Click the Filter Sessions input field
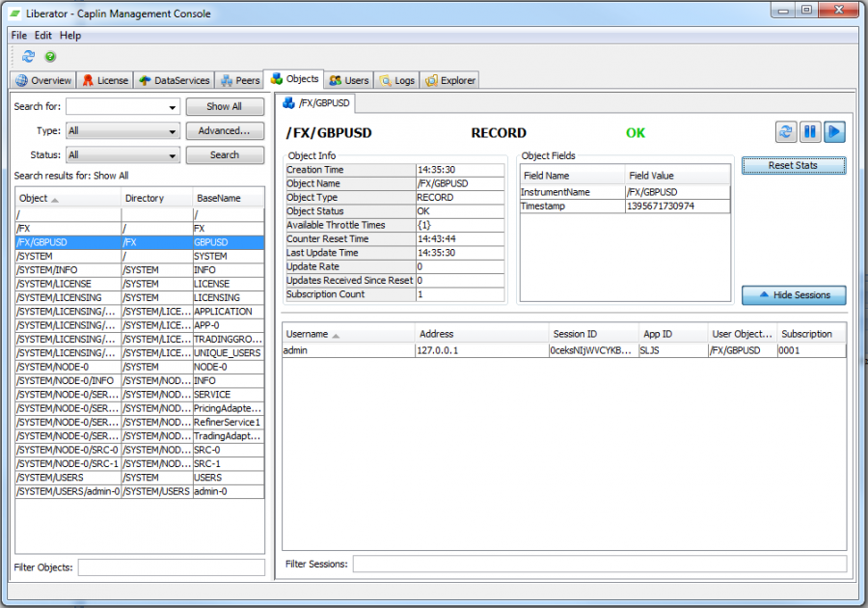The width and height of the screenshot is (868, 608). click(x=600, y=565)
